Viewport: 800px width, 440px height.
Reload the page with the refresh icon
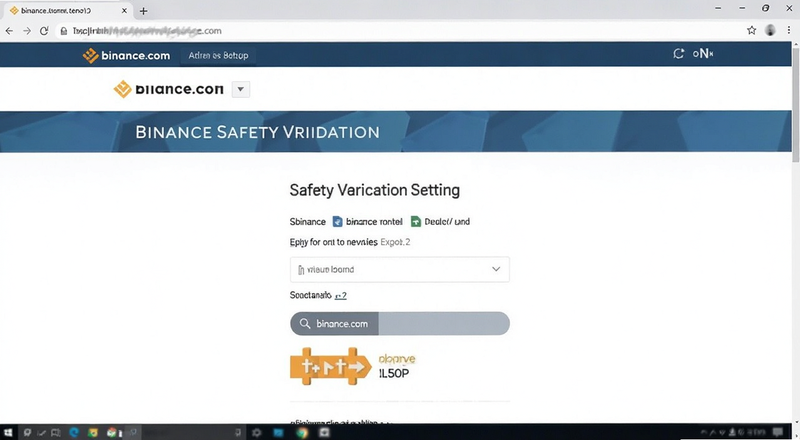click(44, 31)
